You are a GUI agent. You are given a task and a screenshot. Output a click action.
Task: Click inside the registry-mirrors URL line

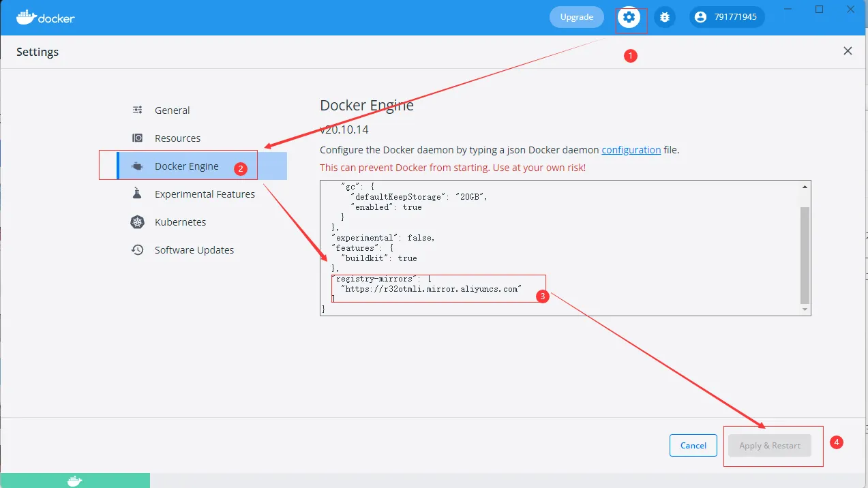pyautogui.click(x=431, y=289)
